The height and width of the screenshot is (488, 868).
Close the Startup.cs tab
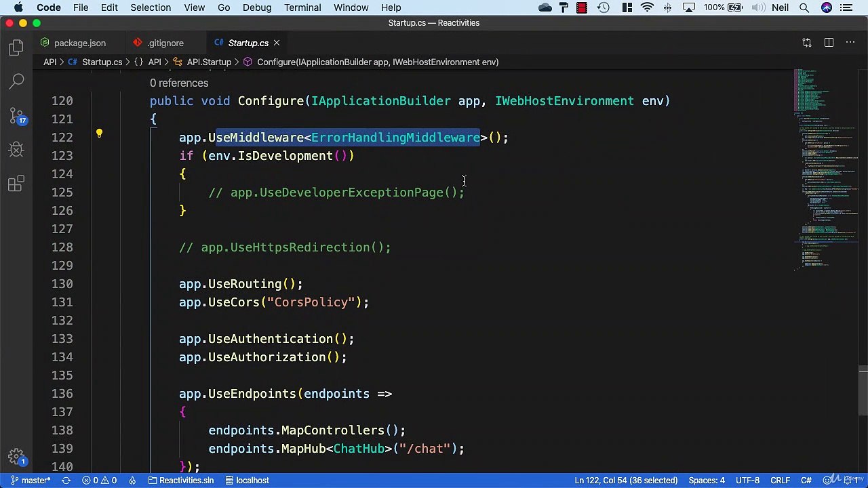point(277,43)
